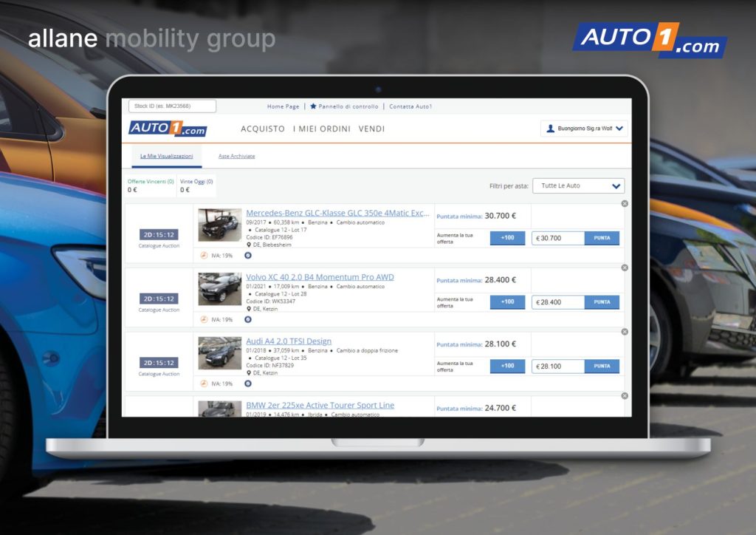
Task: Expand the Buongiorno Sig.ra Wolf account menu
Action: tap(584, 129)
